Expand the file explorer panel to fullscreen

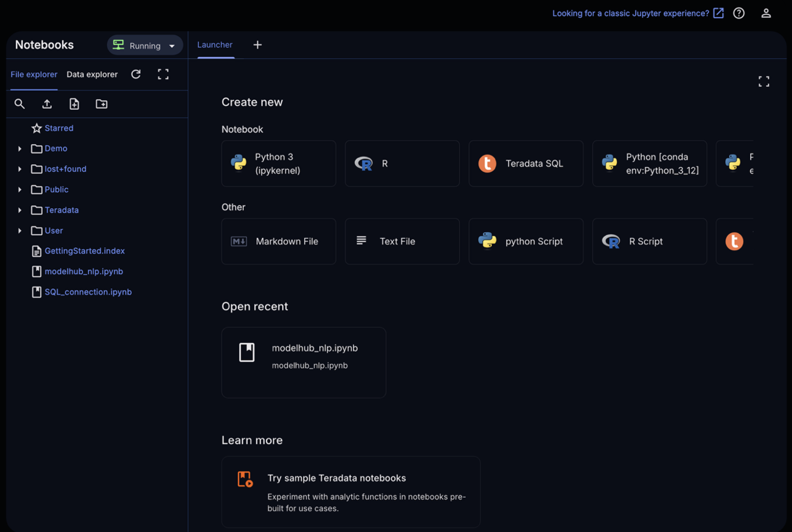[163, 74]
